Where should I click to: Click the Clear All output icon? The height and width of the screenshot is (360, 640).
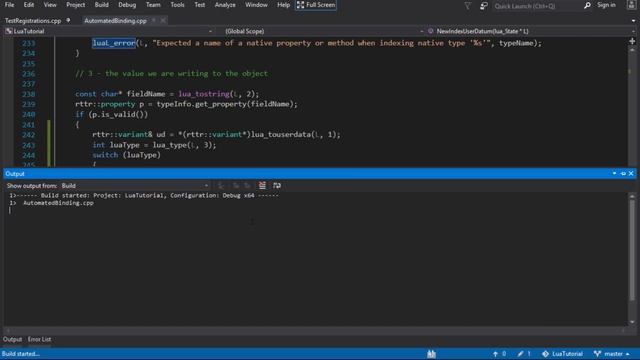(x=262, y=186)
